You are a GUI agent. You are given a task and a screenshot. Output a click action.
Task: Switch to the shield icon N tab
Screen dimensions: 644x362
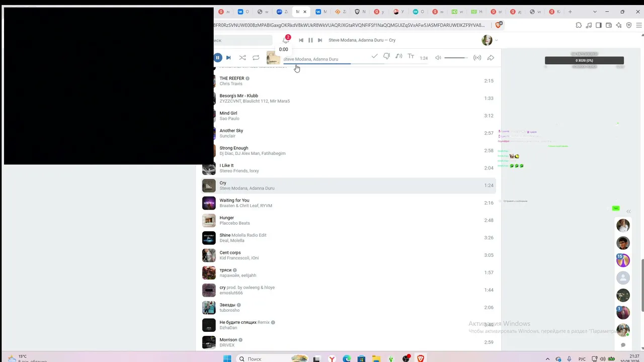pos(361,12)
